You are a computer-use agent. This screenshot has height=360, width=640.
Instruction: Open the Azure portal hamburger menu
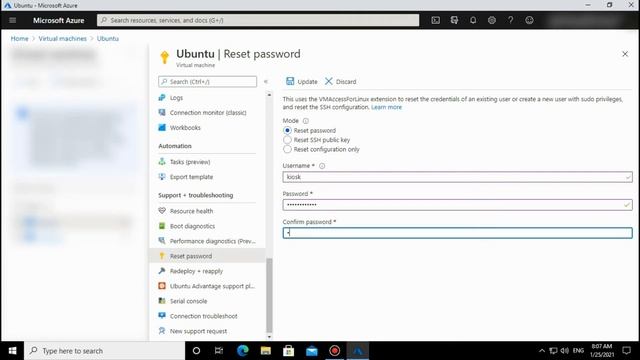click(13, 20)
